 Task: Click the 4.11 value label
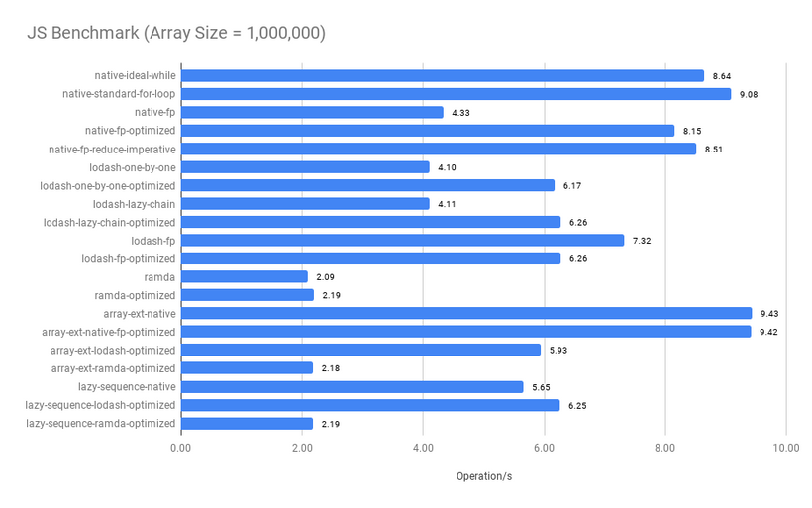click(x=447, y=204)
